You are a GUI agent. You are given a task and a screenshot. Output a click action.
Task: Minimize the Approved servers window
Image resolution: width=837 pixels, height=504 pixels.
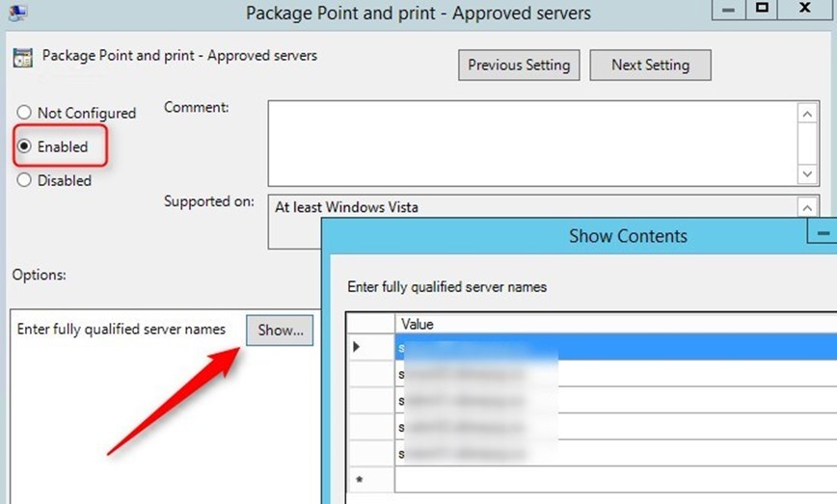click(728, 10)
